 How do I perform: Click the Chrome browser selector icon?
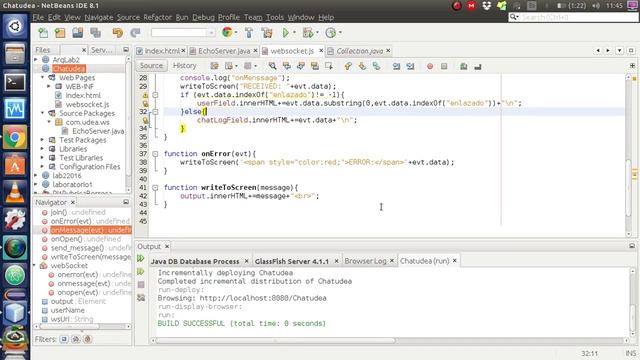tap(227, 32)
